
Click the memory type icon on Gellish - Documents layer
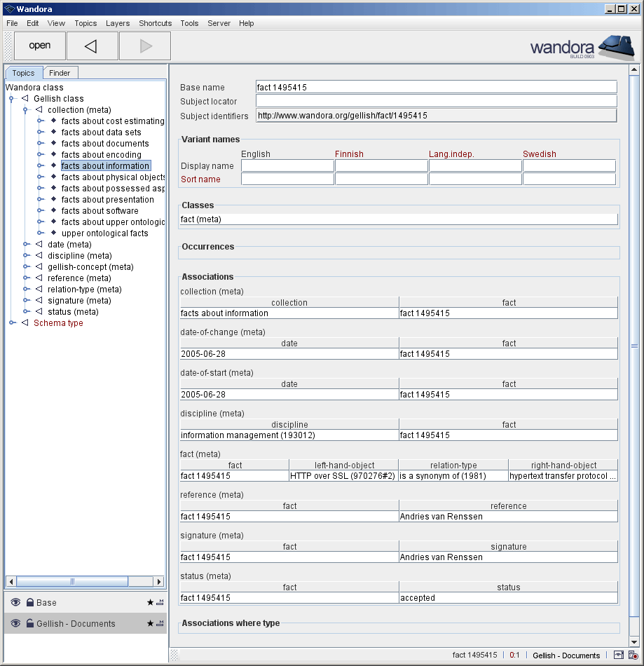pyautogui.click(x=160, y=624)
